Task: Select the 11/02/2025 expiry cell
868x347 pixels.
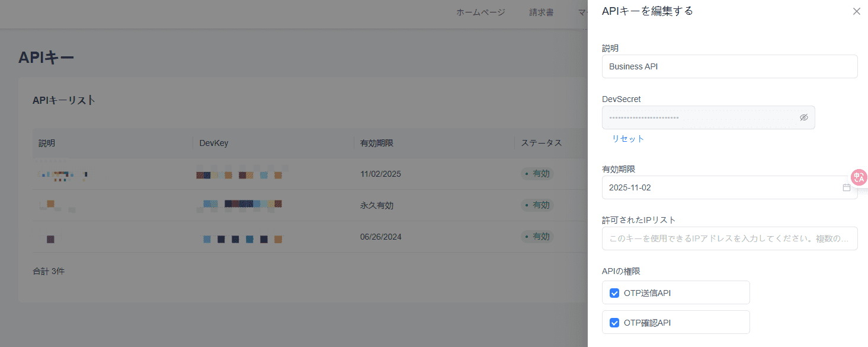Action: [380, 174]
